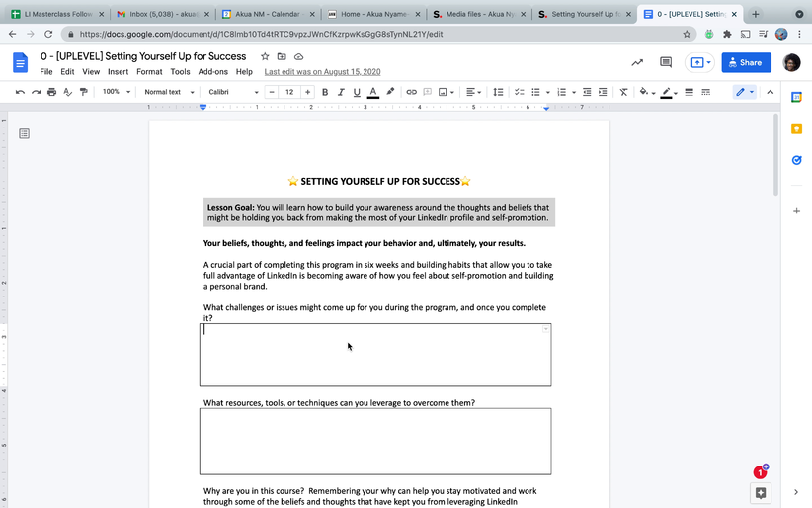812x508 pixels.
Task: Toggle underline formatting
Action: tap(357, 92)
